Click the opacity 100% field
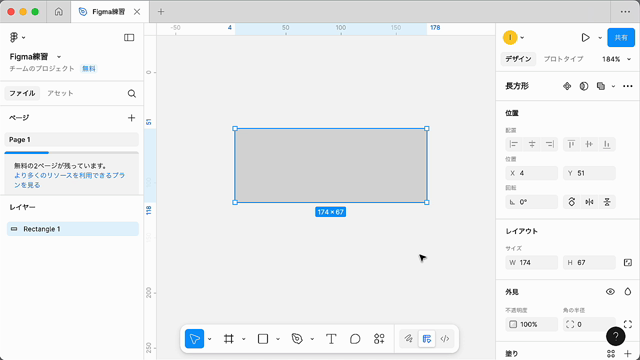Image resolution: width=640 pixels, height=360 pixels. (x=531, y=324)
